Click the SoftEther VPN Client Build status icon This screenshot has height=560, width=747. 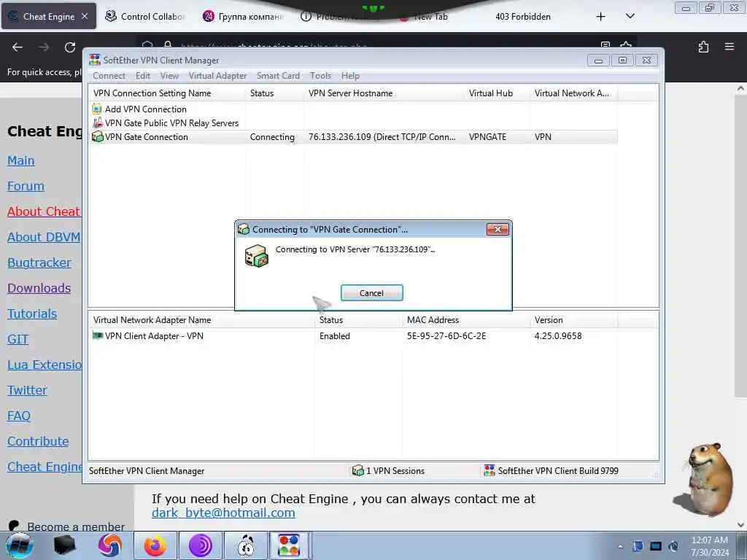point(489,470)
